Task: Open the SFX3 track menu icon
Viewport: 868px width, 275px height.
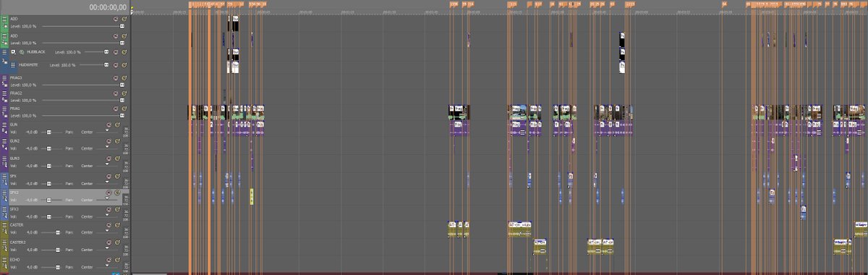Action: pos(5,209)
